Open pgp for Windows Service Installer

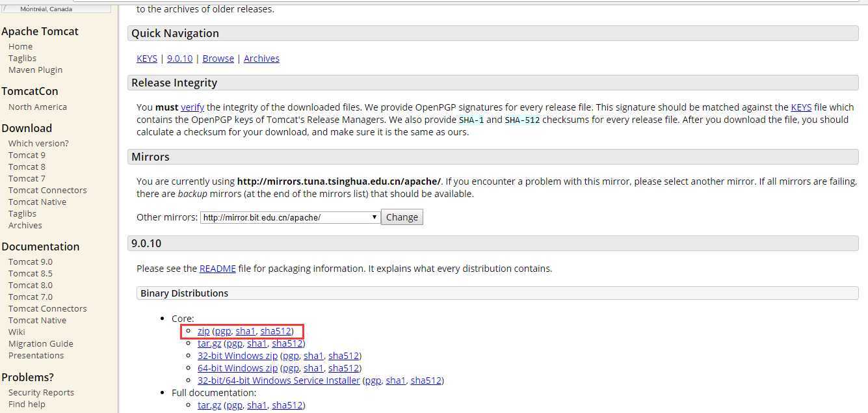click(373, 380)
